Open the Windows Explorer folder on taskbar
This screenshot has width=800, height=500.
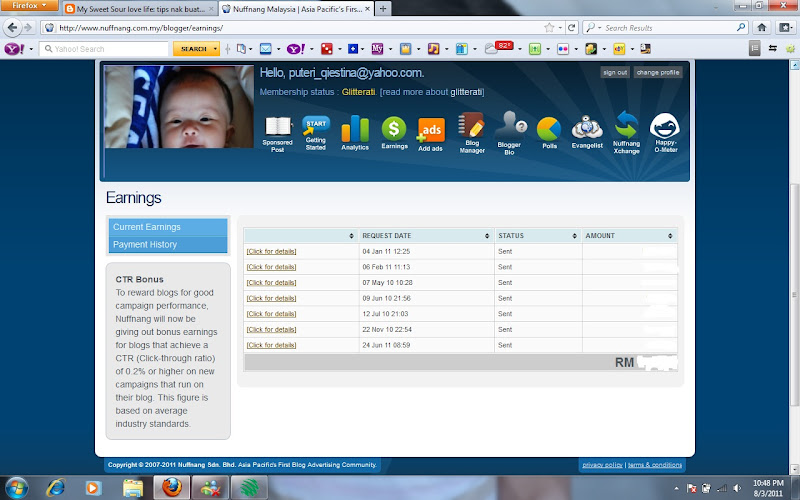point(133,488)
